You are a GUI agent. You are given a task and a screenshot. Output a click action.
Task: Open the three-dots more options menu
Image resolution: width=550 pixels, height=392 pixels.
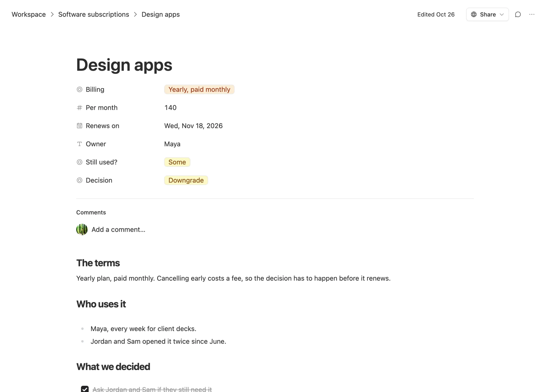click(532, 14)
